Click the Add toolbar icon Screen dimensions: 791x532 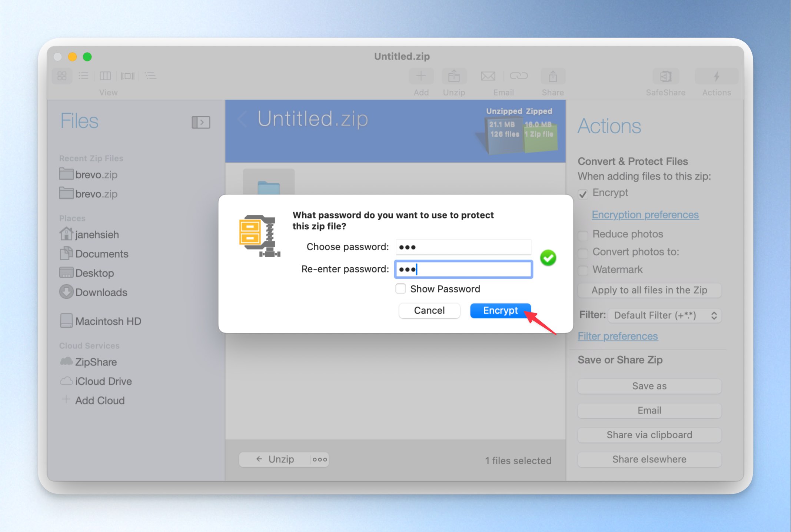[421, 76]
